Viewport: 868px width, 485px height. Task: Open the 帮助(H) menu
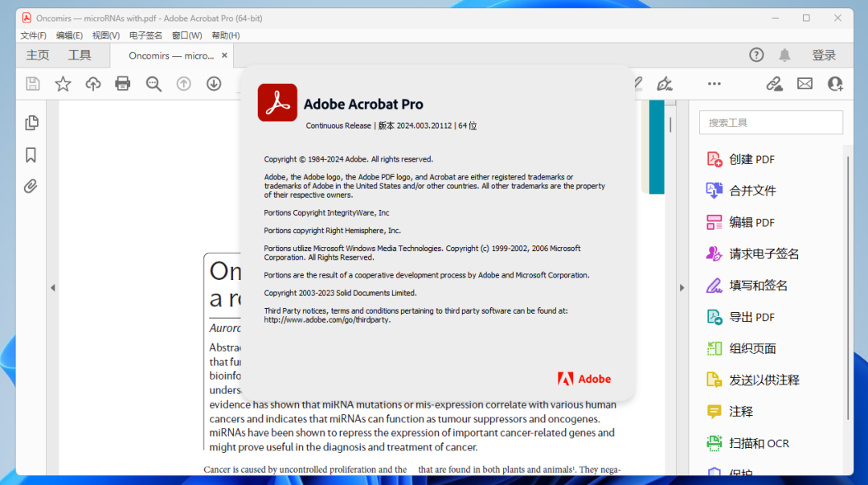(x=226, y=35)
